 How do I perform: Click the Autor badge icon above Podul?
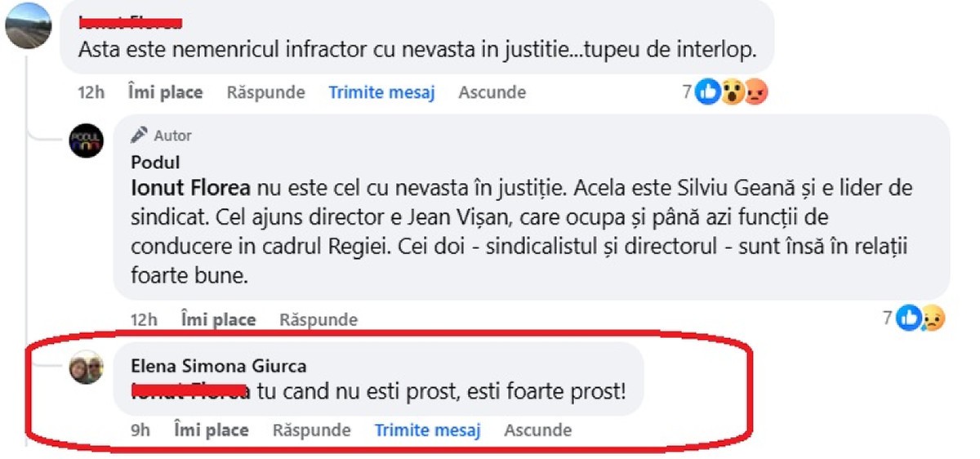point(140,136)
